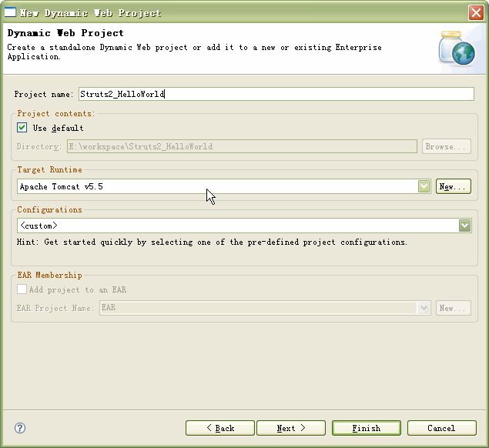The height and width of the screenshot is (448, 489).
Task: Click the 'Dynamic Web Project' heading
Action: pos(65,33)
